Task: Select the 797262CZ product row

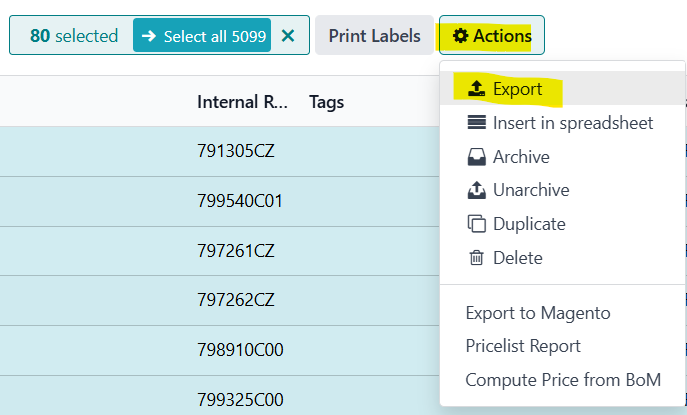Action: point(236,300)
